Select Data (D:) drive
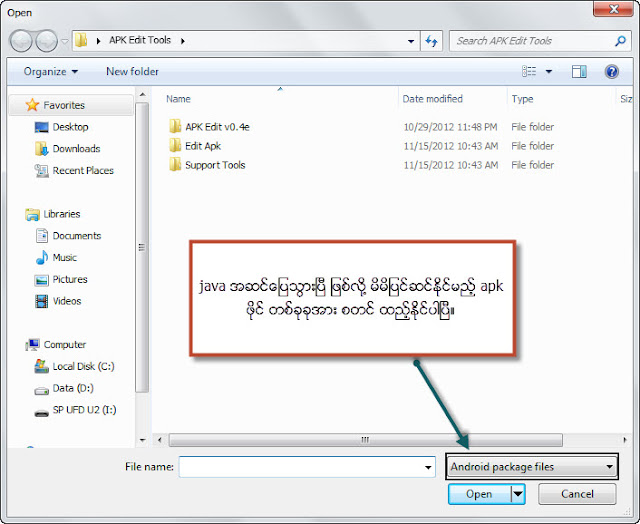The width and height of the screenshot is (640, 524). click(x=73, y=388)
